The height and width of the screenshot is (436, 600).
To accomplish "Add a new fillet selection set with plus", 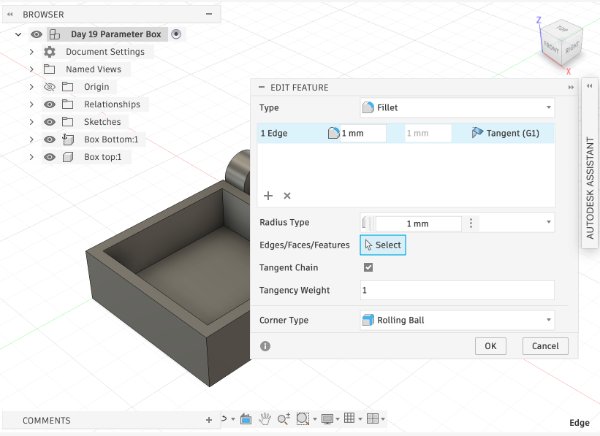I will [268, 196].
